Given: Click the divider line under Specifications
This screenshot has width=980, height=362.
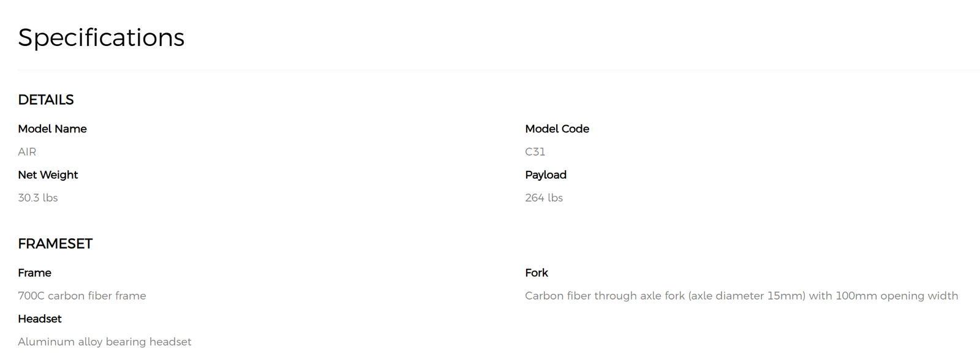Looking at the screenshot, I should [x=499, y=70].
